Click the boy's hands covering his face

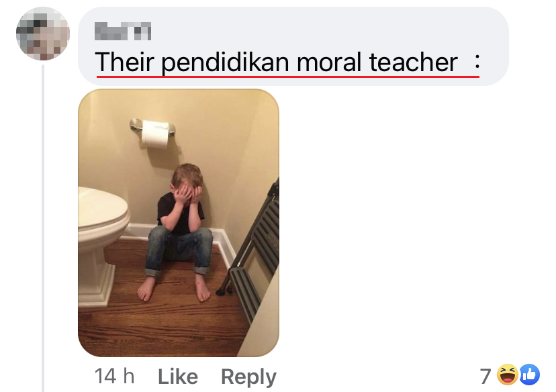(188, 196)
